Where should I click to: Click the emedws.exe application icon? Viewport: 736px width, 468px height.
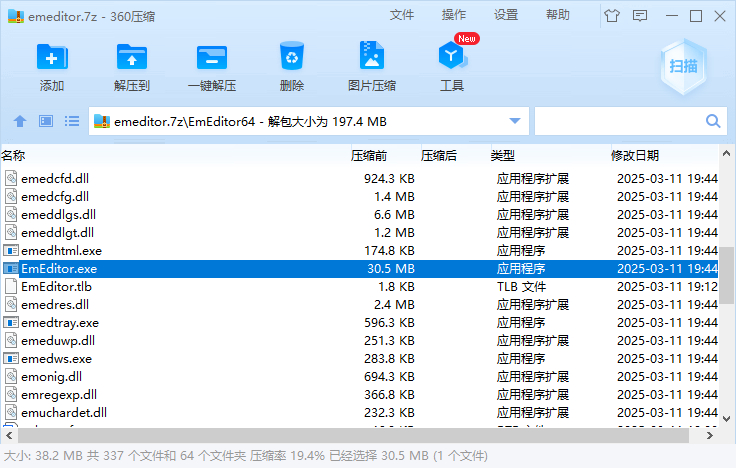pos(11,359)
